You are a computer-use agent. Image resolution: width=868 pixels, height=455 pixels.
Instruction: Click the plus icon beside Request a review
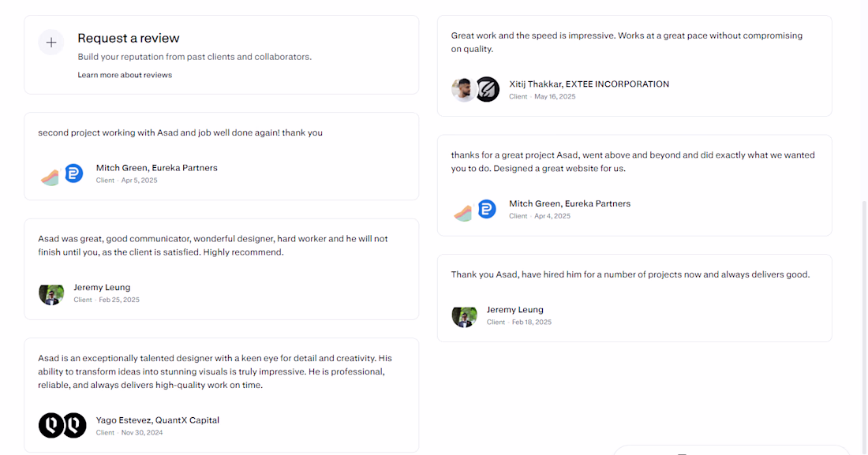51,43
